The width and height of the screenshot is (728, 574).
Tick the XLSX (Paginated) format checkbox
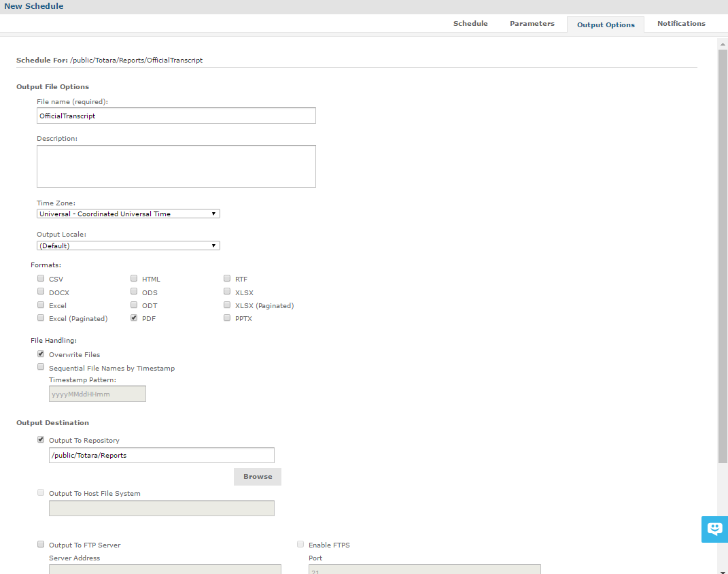pyautogui.click(x=227, y=305)
